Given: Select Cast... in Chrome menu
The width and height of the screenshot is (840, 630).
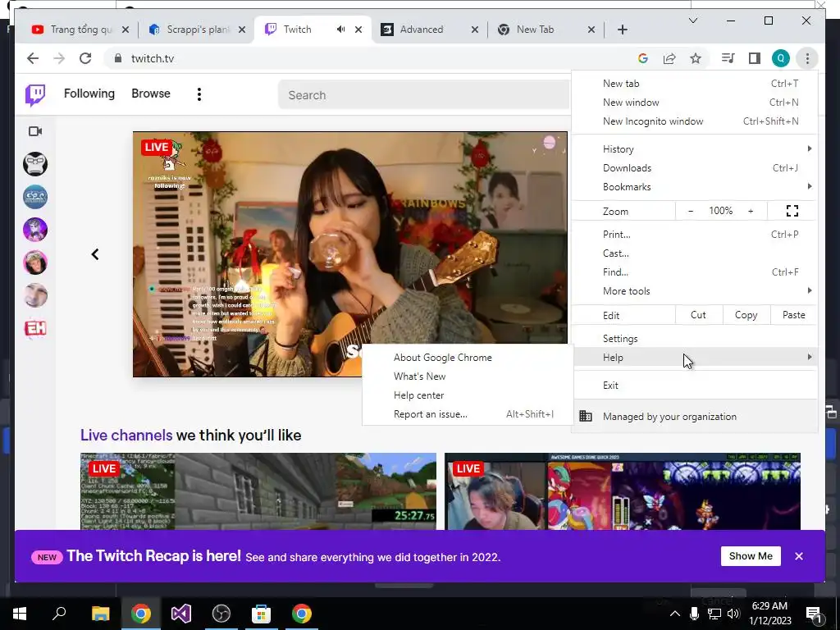Looking at the screenshot, I should 695,253.
